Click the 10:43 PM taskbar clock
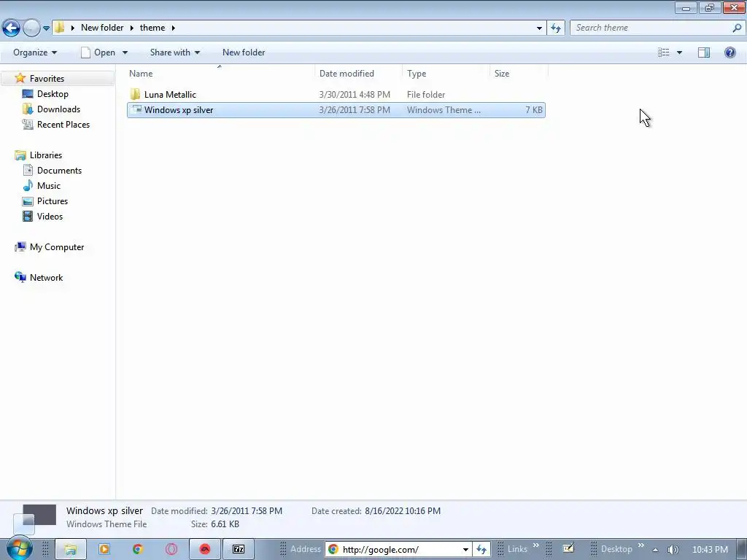The height and width of the screenshot is (560, 747). 710,550
